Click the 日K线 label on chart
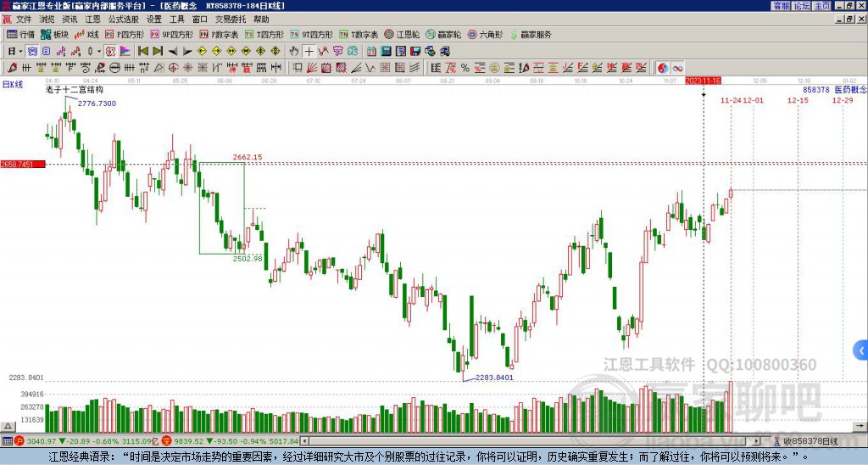Image resolution: width=868 pixels, height=465 pixels. point(13,85)
